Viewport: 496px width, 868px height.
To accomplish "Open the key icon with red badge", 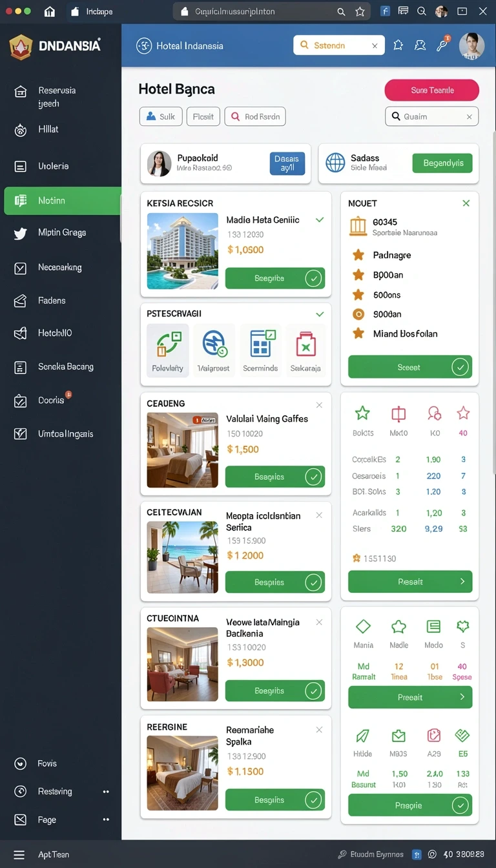I will pos(443,44).
